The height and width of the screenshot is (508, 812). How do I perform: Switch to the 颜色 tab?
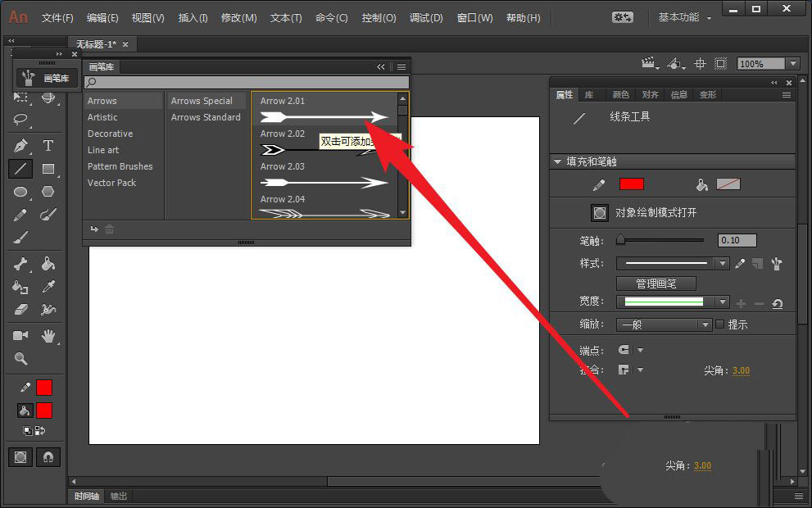[620, 95]
